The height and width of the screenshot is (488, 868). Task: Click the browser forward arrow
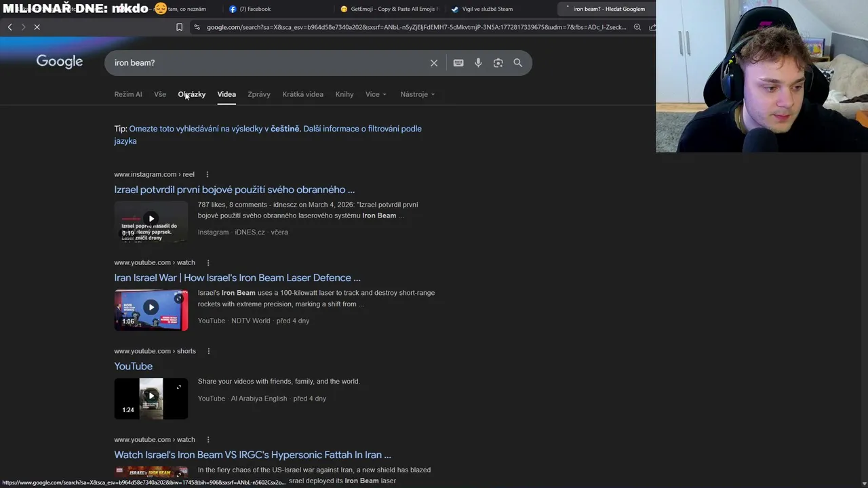coord(23,27)
